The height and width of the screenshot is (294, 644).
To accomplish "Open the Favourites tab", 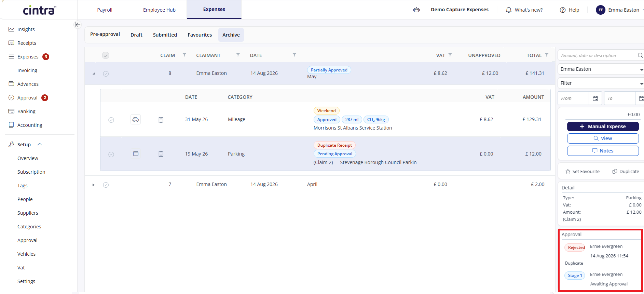I will point(200,35).
